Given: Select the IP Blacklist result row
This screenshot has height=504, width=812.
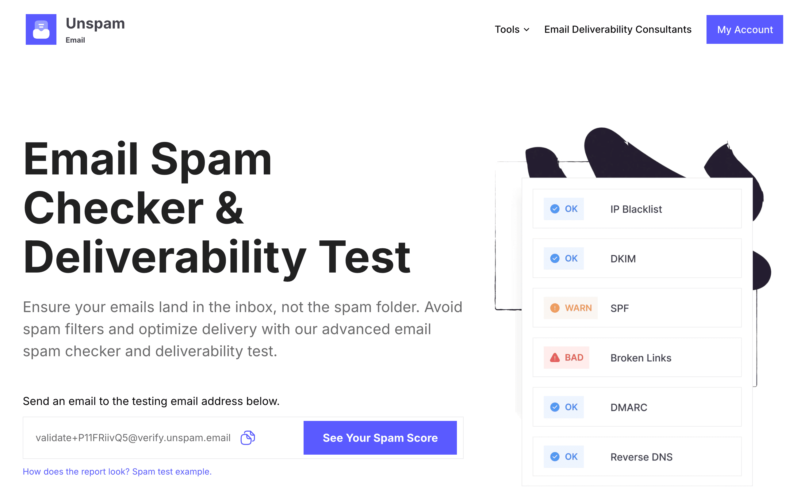Looking at the screenshot, I should tap(637, 209).
